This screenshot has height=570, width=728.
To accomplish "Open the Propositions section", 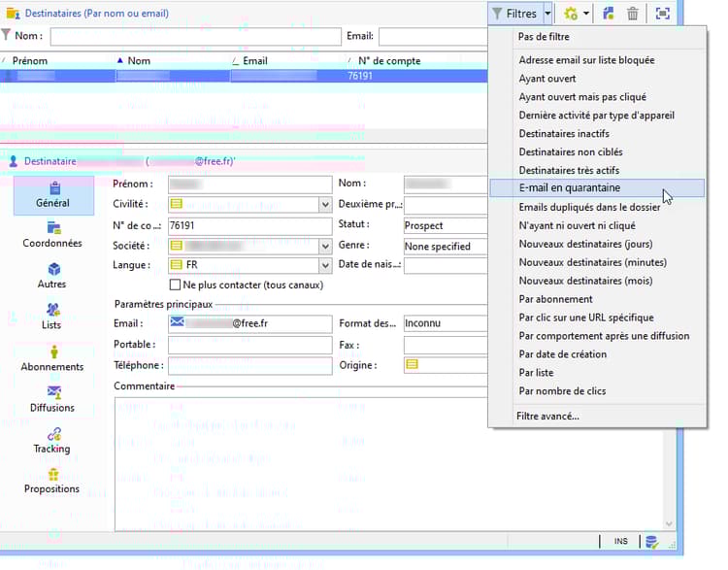I will tap(52, 481).
